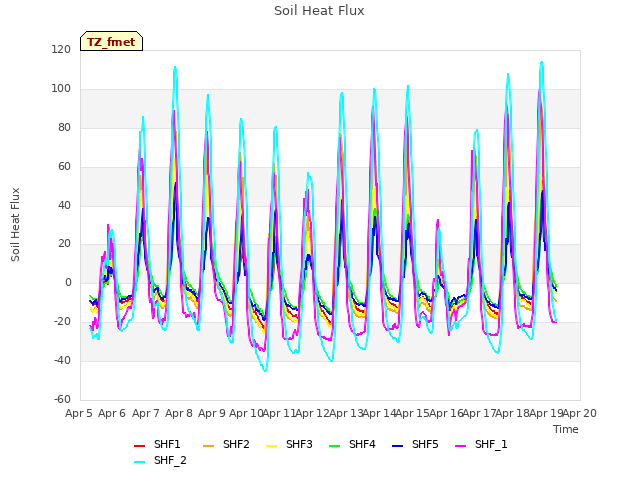Click the 120 y-axis value
The width and height of the screenshot is (640, 480).
coord(61,50)
